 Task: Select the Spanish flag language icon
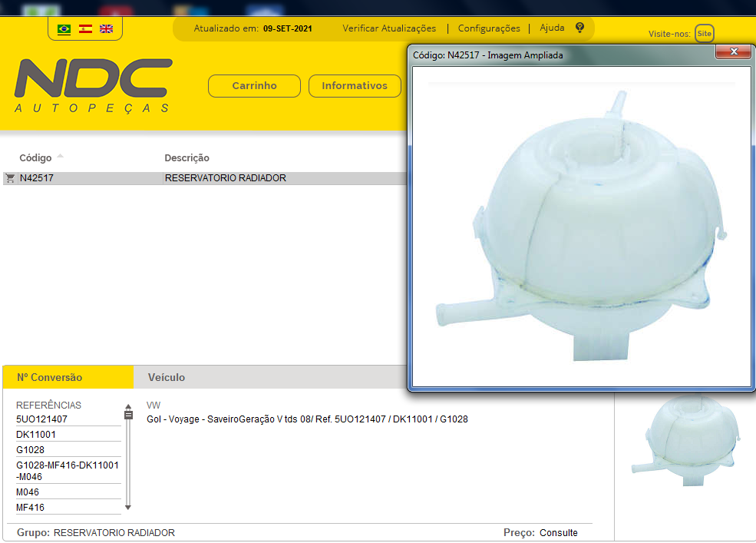tap(85, 29)
